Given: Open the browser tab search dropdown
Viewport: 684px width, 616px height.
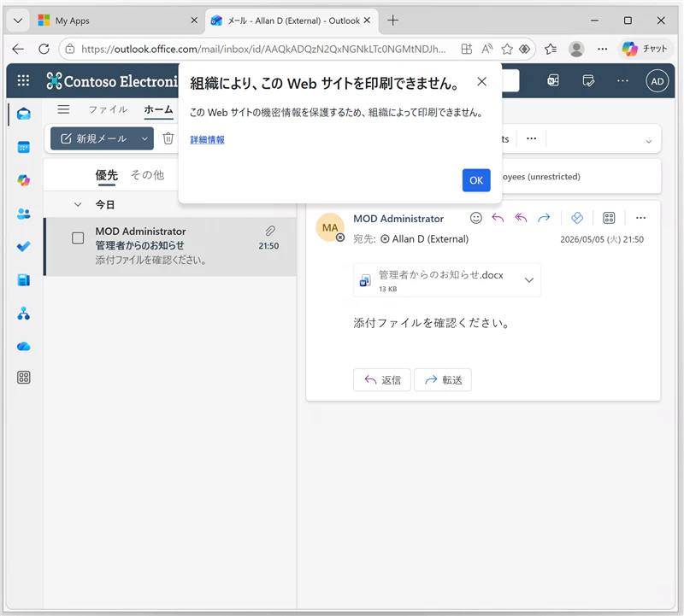Looking at the screenshot, I should [18, 21].
